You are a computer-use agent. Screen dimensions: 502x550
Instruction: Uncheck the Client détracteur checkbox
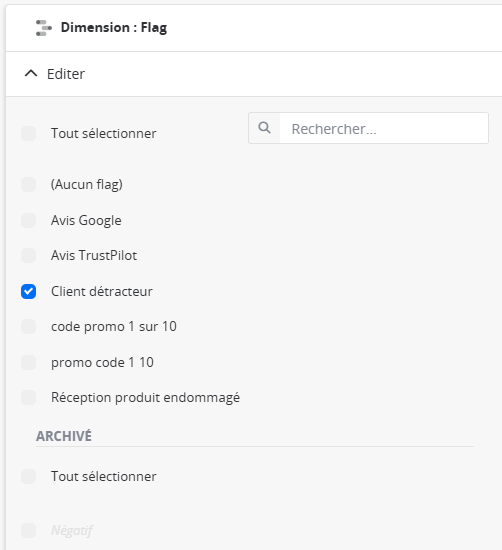click(x=28, y=291)
